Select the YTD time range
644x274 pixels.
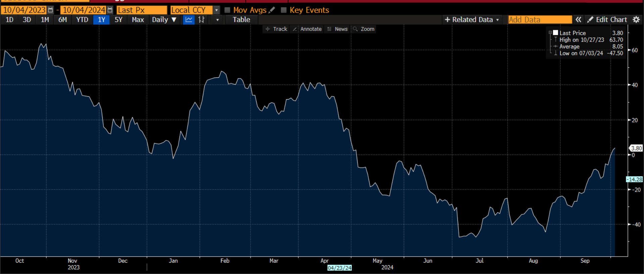point(82,20)
